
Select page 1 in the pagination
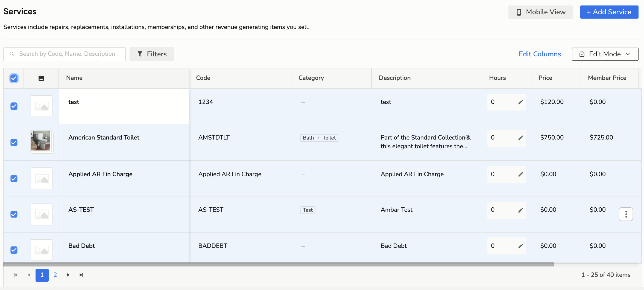tap(42, 275)
